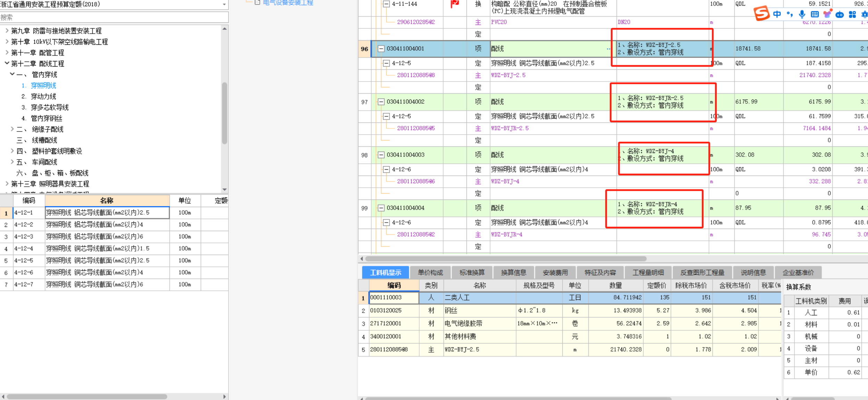The height and width of the screenshot is (400, 868).
Task: Expand 第十三章 照明器具安装工程
Action: [x=7, y=184]
